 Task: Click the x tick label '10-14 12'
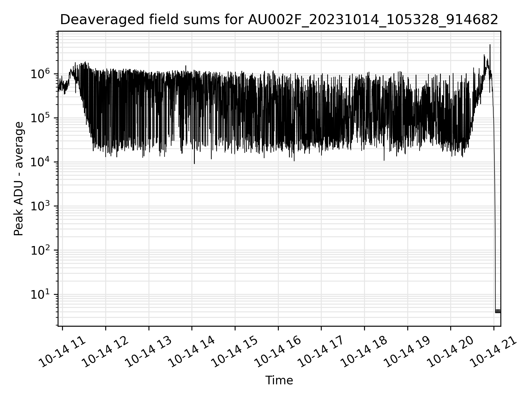tap(106, 352)
